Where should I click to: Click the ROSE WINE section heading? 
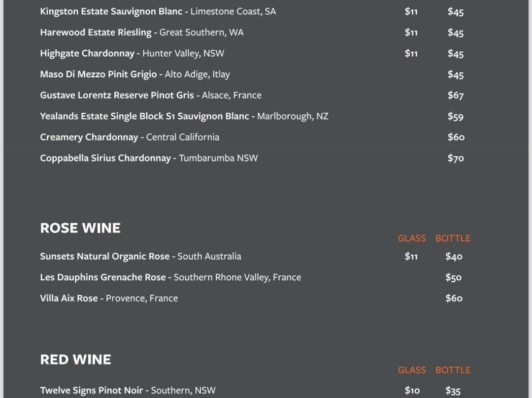click(x=80, y=228)
